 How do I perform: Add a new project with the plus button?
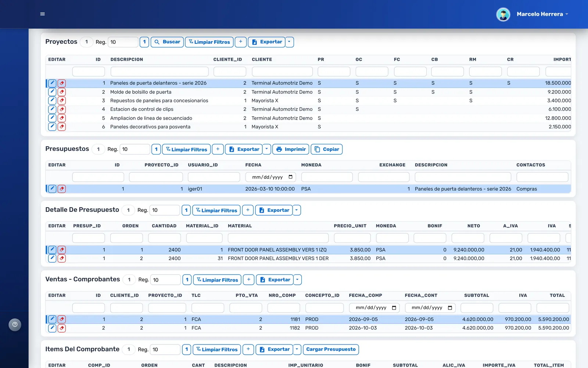pos(241,42)
